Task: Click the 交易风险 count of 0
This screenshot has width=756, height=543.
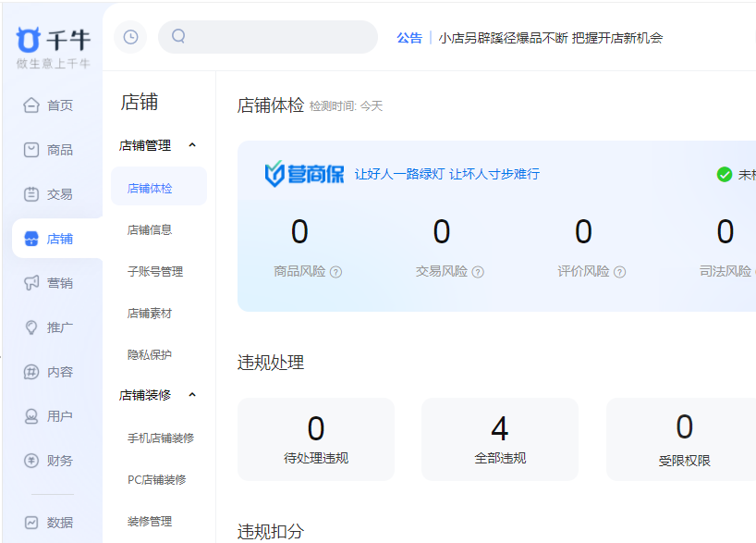Action: click(x=442, y=231)
